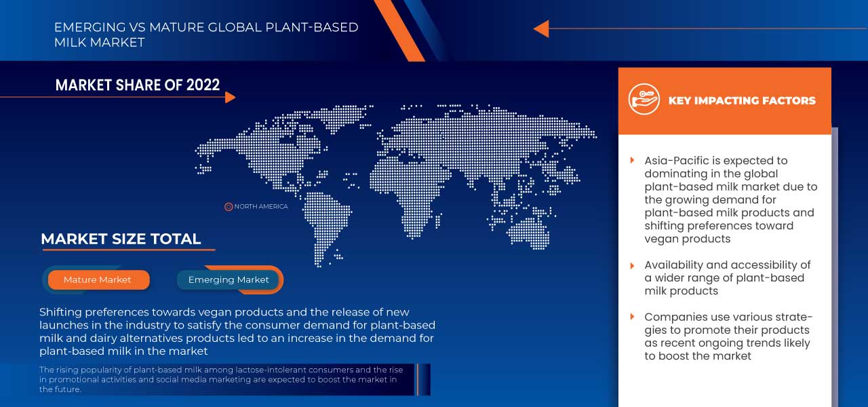The width and height of the screenshot is (868, 407).
Task: Click the North America circle marker on the map
Action: click(229, 206)
